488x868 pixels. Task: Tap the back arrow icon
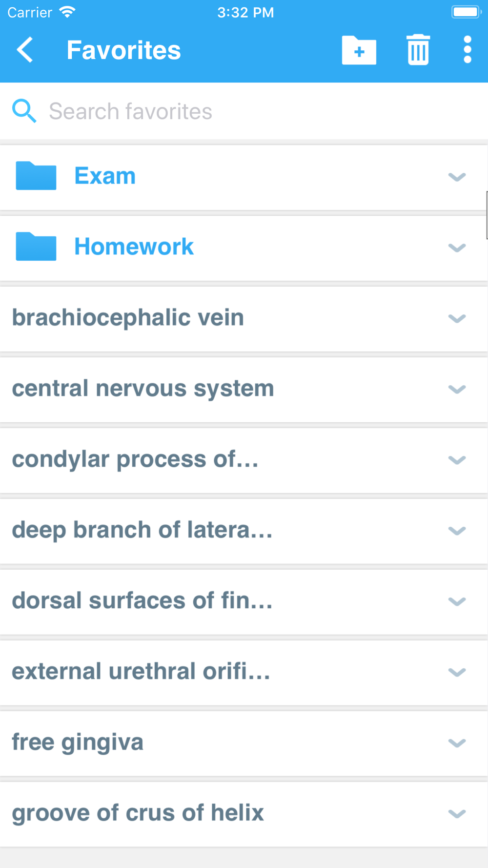(x=25, y=50)
